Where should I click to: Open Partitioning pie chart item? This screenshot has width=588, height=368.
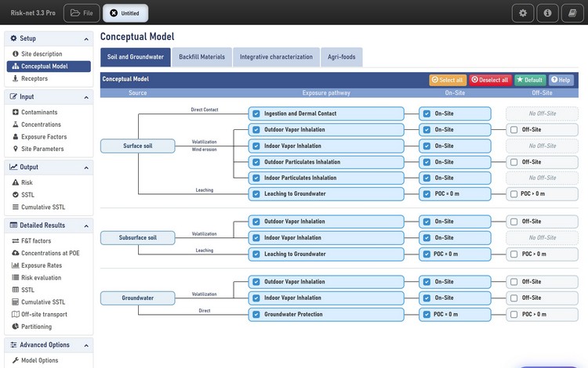[x=36, y=327]
